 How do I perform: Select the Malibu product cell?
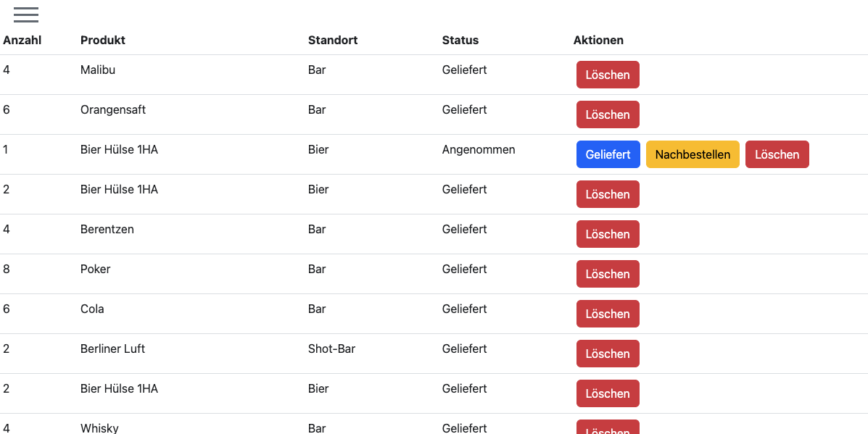98,70
